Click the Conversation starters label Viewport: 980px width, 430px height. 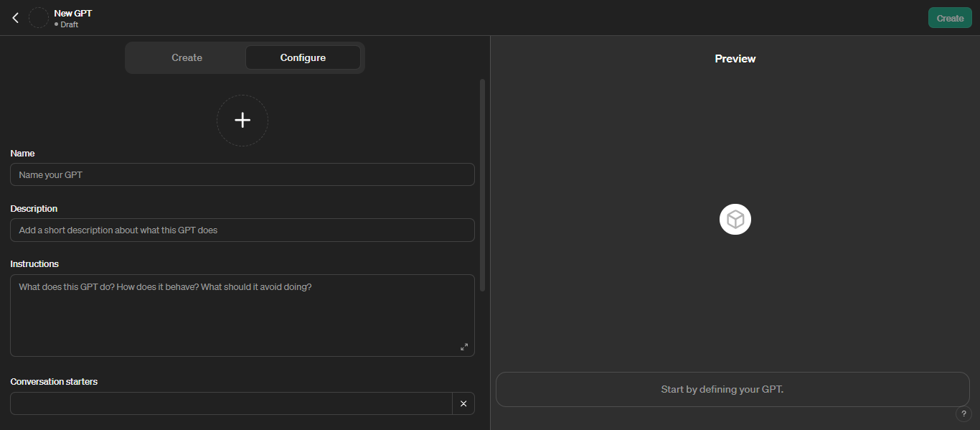click(54, 381)
